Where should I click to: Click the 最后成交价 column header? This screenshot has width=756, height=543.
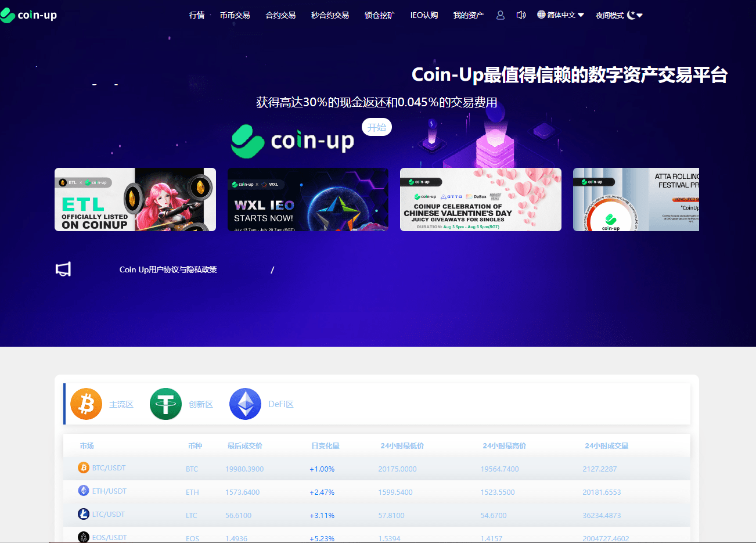point(245,445)
